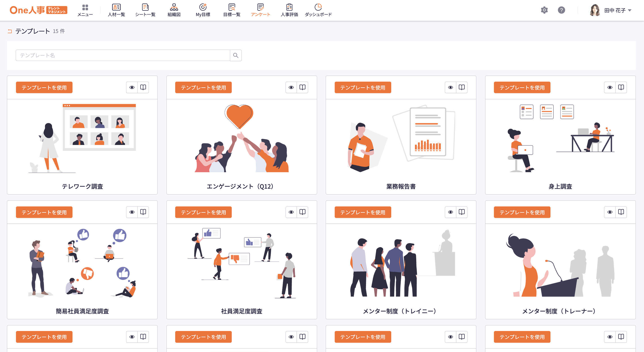644x352 pixels.
Task: Open 人事評価 from the top navigation
Action: [289, 10]
